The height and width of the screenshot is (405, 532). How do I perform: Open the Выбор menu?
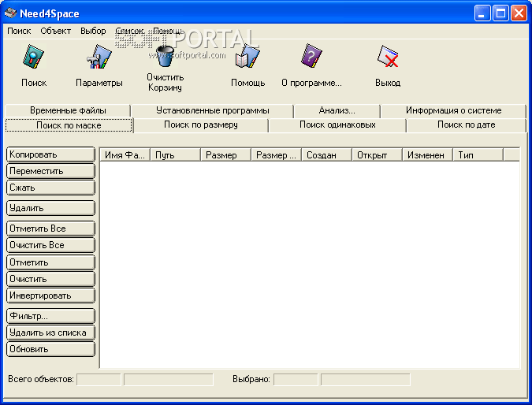pyautogui.click(x=93, y=31)
